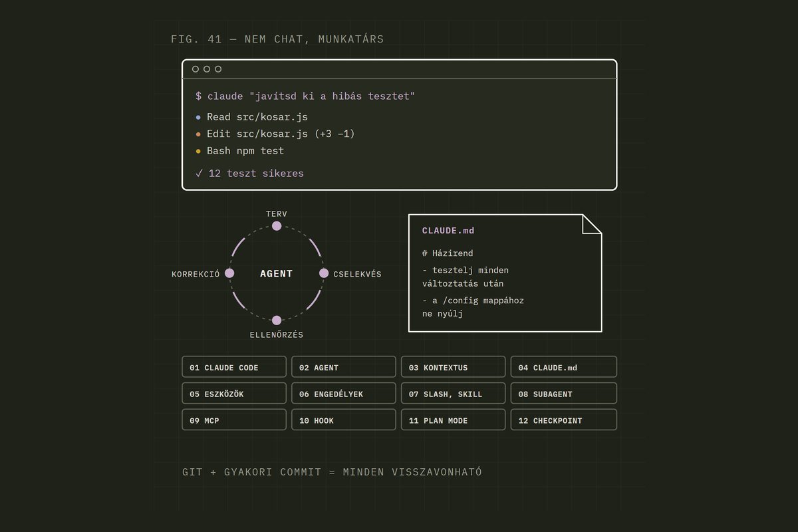The image size is (798, 532).
Task: Click the "a /config mappához ne nyúlj" rule
Action: pyautogui.click(x=473, y=307)
